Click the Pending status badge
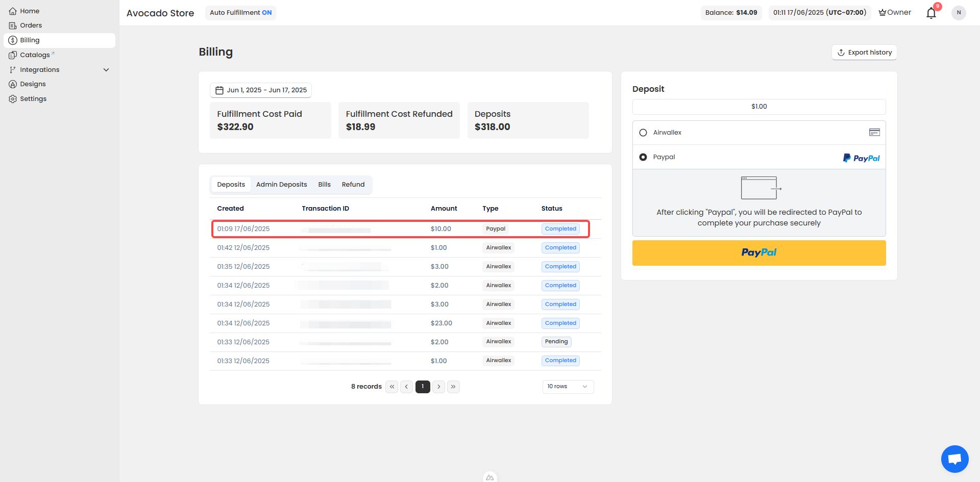Screen dimensions: 980x482 [x=556, y=342]
